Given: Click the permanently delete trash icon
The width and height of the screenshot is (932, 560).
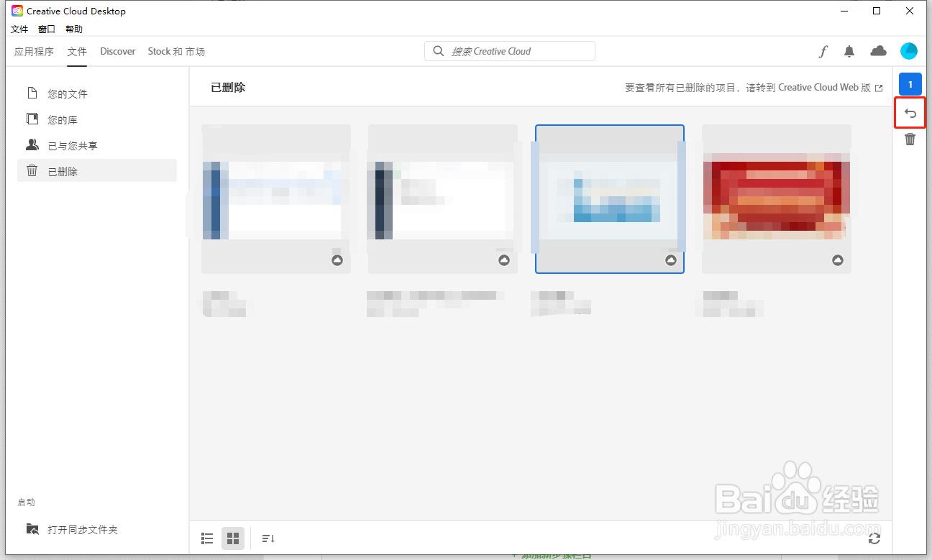Looking at the screenshot, I should tap(910, 139).
